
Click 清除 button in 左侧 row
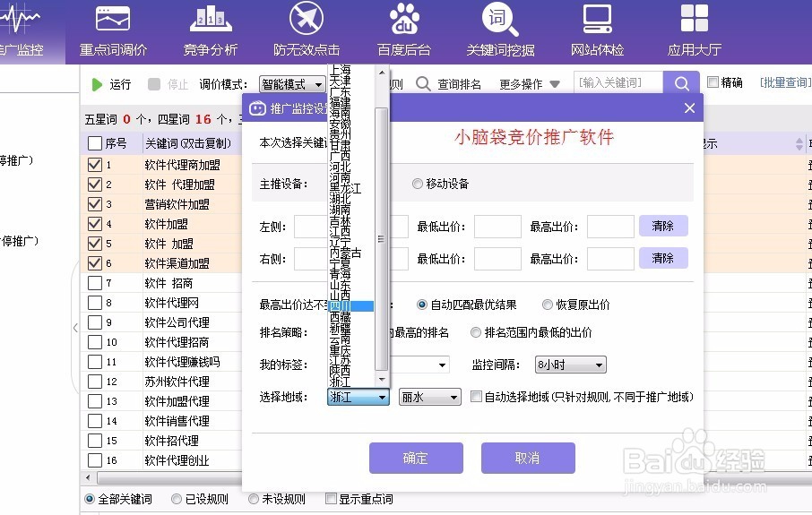[663, 227]
